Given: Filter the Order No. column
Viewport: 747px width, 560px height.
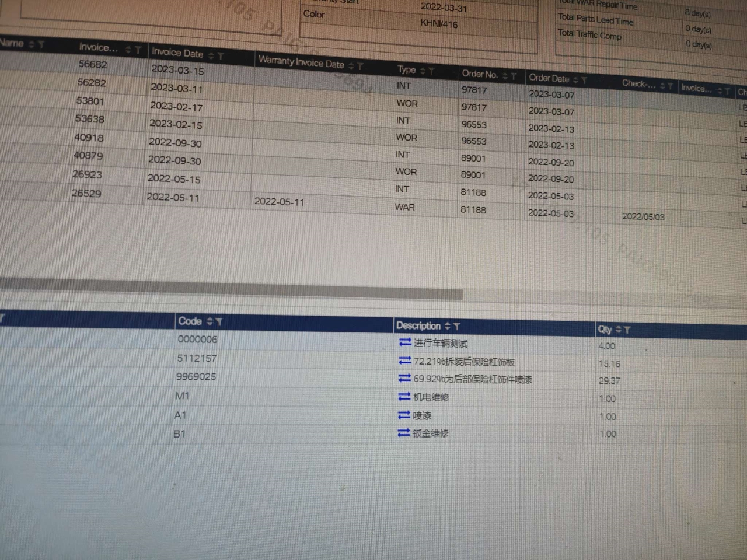Looking at the screenshot, I should [514, 76].
